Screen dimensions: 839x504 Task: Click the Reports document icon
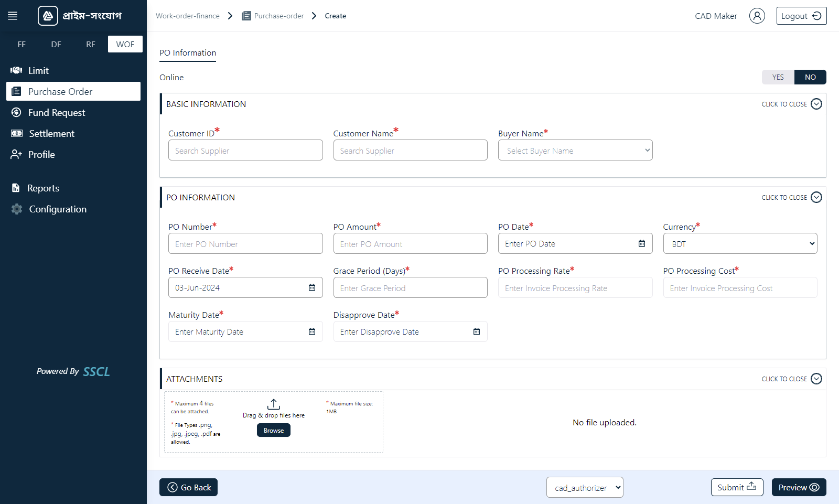click(x=16, y=188)
